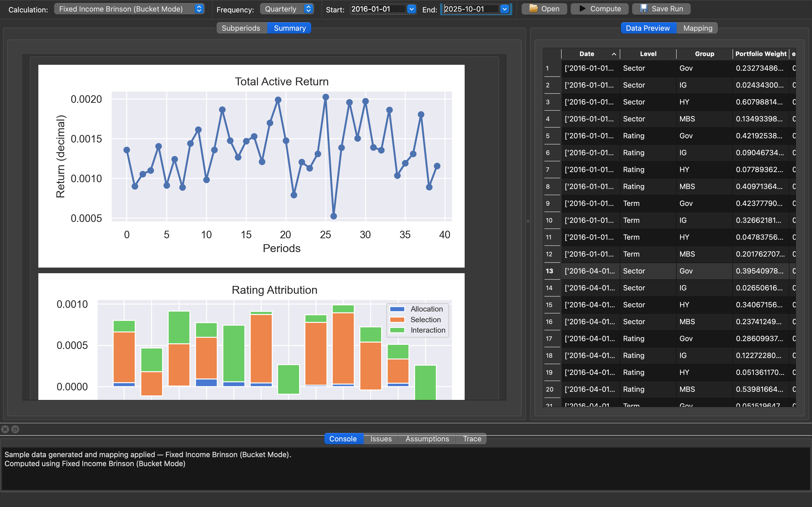Close the bottom console dock panel
Screen dimensions: 812x507
pos(5,429)
